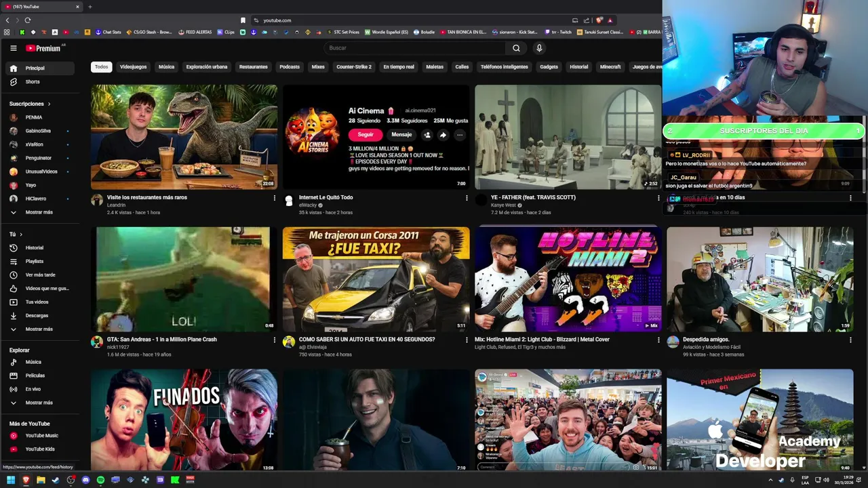This screenshot has width=868, height=488.
Task: Select the Teléfonos inteligentes chip
Action: 504,66
